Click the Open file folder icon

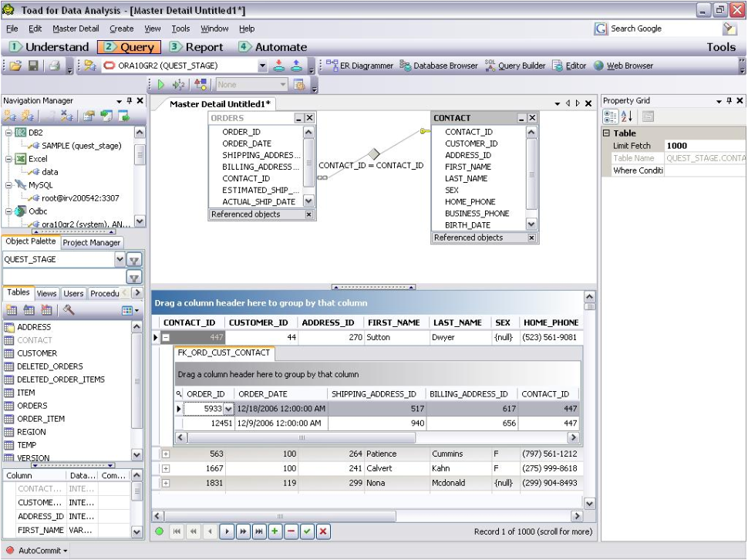tap(15, 66)
